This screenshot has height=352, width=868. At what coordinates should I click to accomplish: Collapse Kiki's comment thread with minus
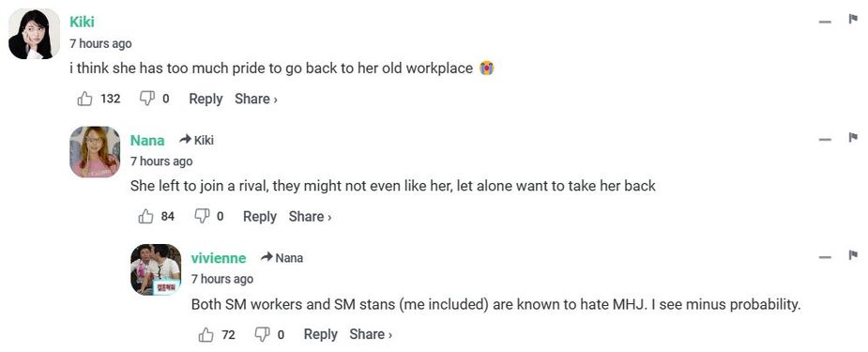[x=826, y=22]
